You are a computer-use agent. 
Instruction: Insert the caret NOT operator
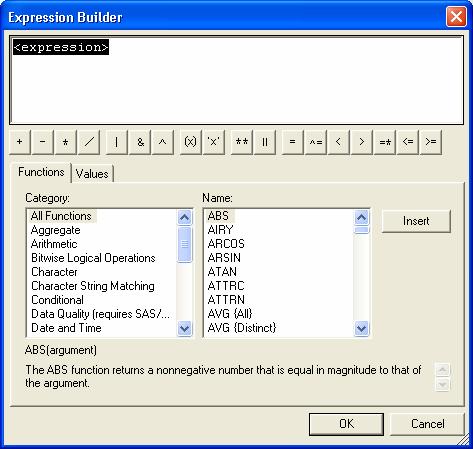point(163,142)
